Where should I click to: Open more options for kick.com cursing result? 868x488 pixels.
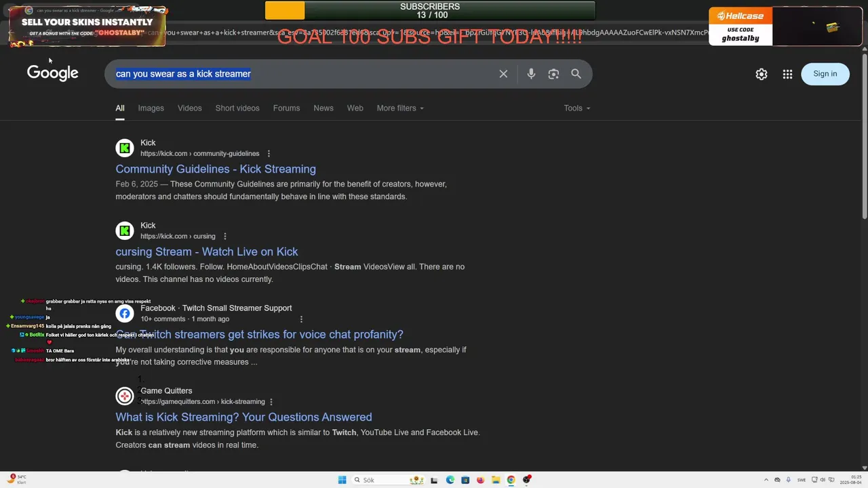(224, 237)
